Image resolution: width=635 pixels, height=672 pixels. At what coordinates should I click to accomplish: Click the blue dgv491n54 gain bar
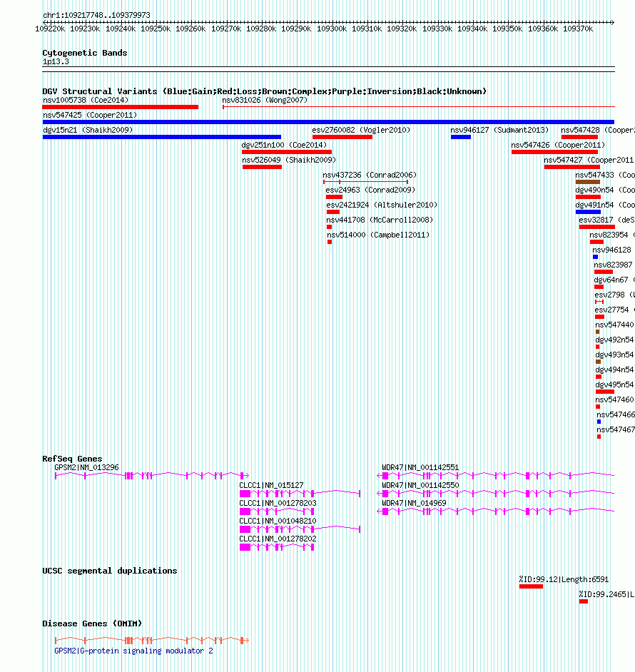pyautogui.click(x=588, y=212)
